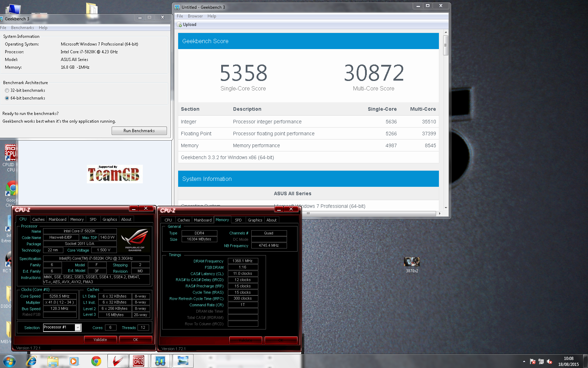The image size is (588, 368).
Task: Switch to Mainboard tab in left CPU-Z
Action: coord(57,219)
